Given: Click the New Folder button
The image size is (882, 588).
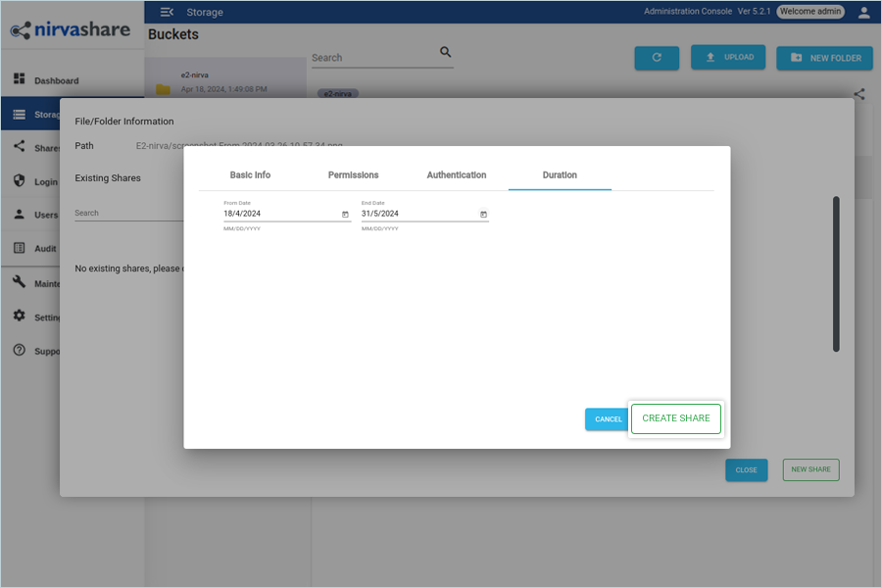Looking at the screenshot, I should [824, 58].
